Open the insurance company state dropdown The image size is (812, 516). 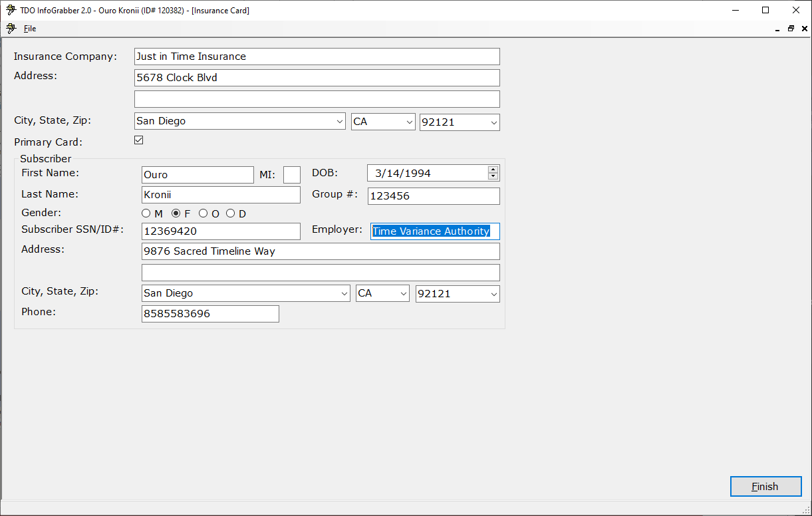[409, 122]
